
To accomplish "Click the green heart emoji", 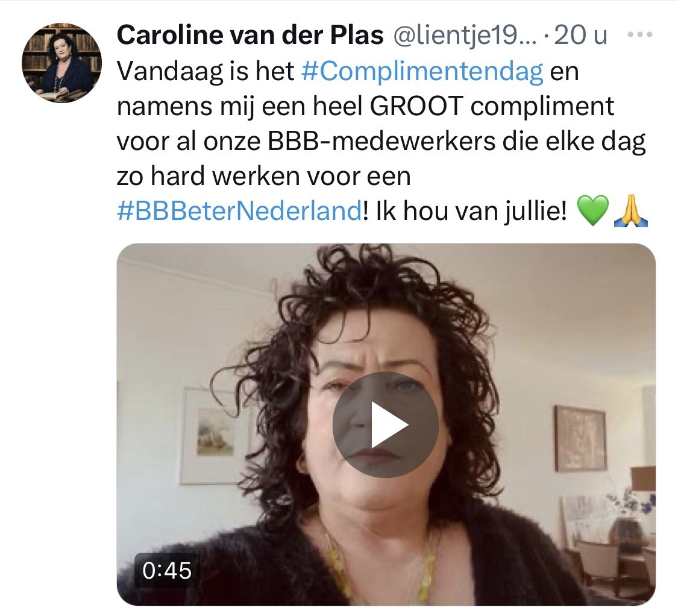I will (x=593, y=210).
